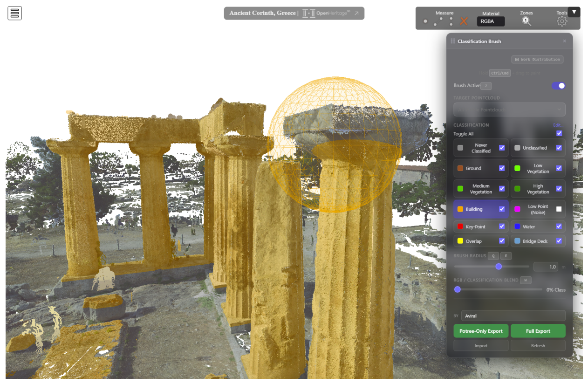Click the RGB / Classification Blend slider handle
The height and width of the screenshot is (384, 588).
(x=458, y=289)
